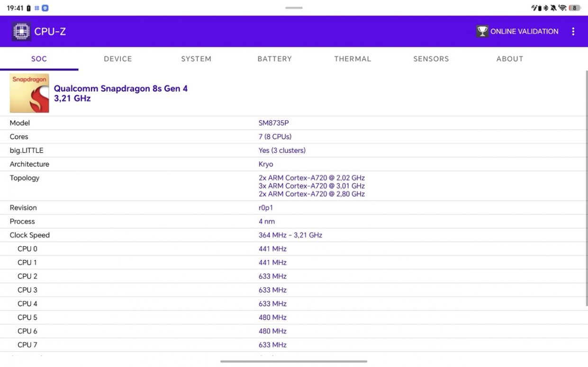Screen dimensions: 588x367
Task: Click the Qualcomm Snapdragon 8s Gen 4 heading
Action: click(121, 89)
